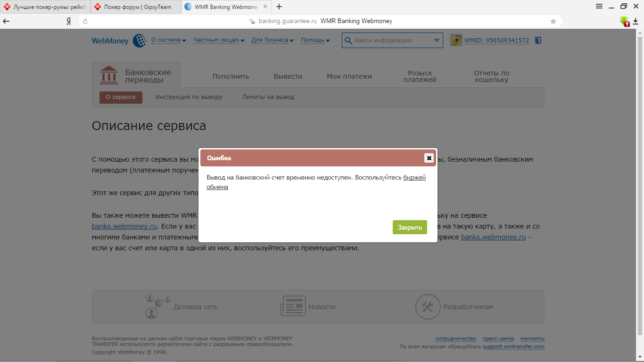The height and width of the screenshot is (362, 644).
Task: Open the left-hand banks.webmoney.ru link
Action: [124, 226]
